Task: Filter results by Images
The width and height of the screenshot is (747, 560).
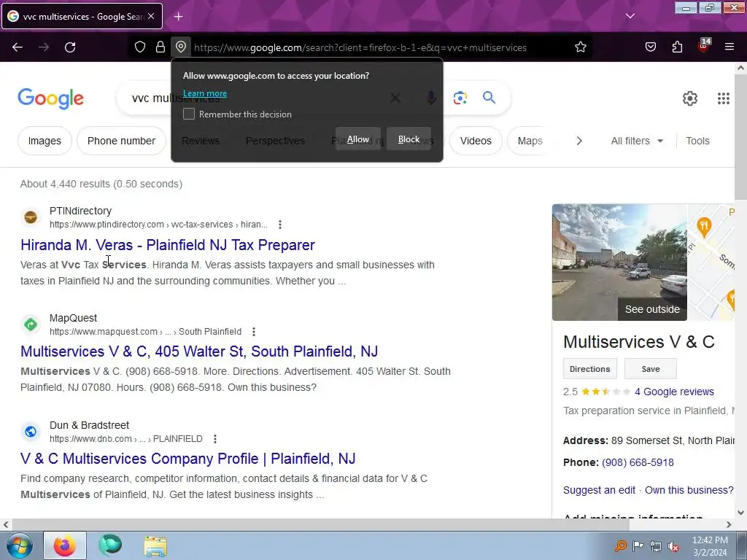Action: click(x=44, y=141)
